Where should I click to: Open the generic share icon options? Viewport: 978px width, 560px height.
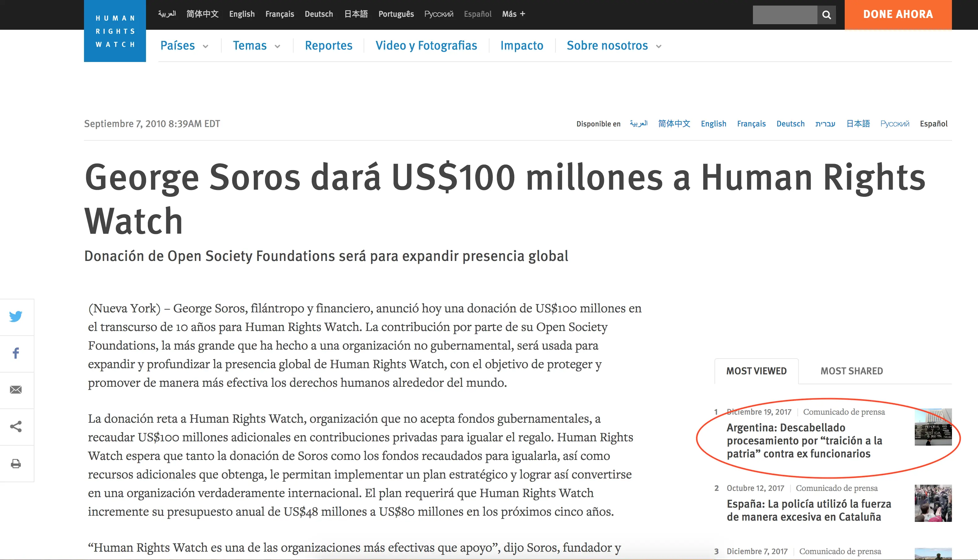point(16,426)
